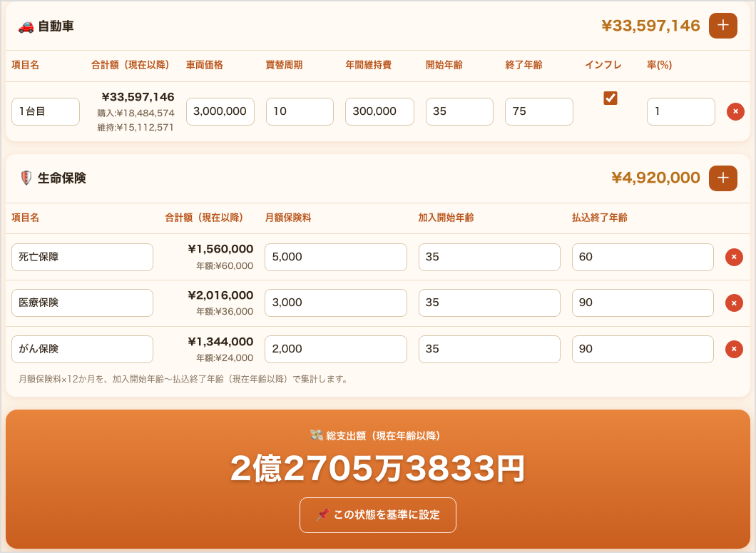Click the 車両価格 column header
Image resolution: width=756 pixels, height=553 pixels.
coord(205,65)
